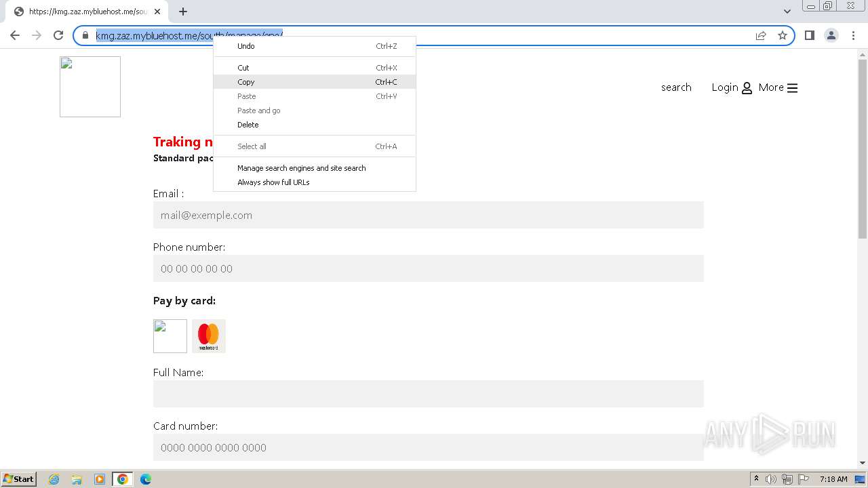
Task: Click the broken site logo image
Action: (90, 87)
